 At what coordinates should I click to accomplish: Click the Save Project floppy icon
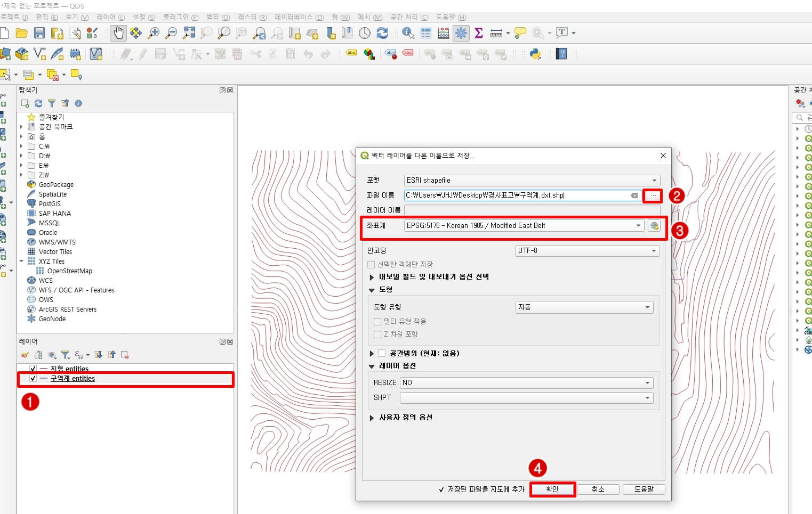coord(39,33)
